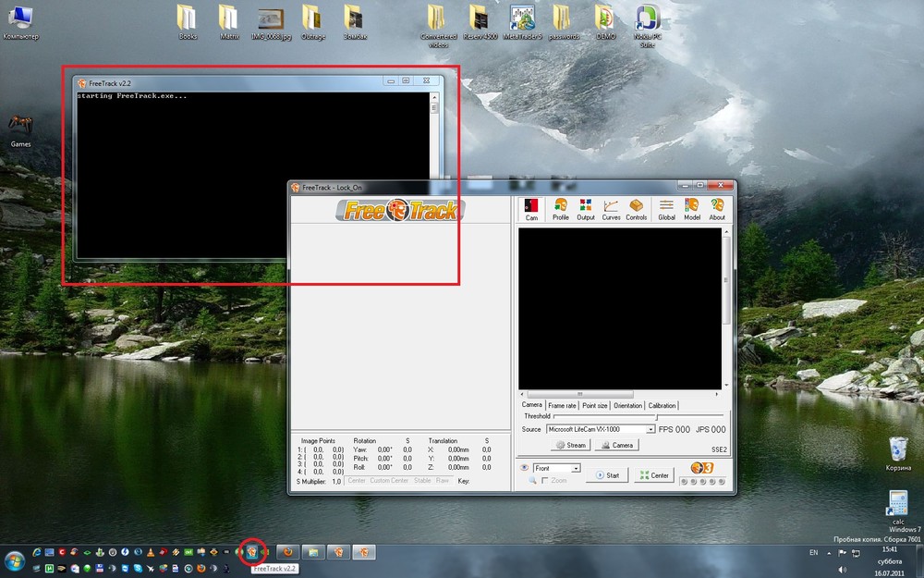Show hidden tray icons arrow
The height and width of the screenshot is (578, 924).
pos(829,553)
